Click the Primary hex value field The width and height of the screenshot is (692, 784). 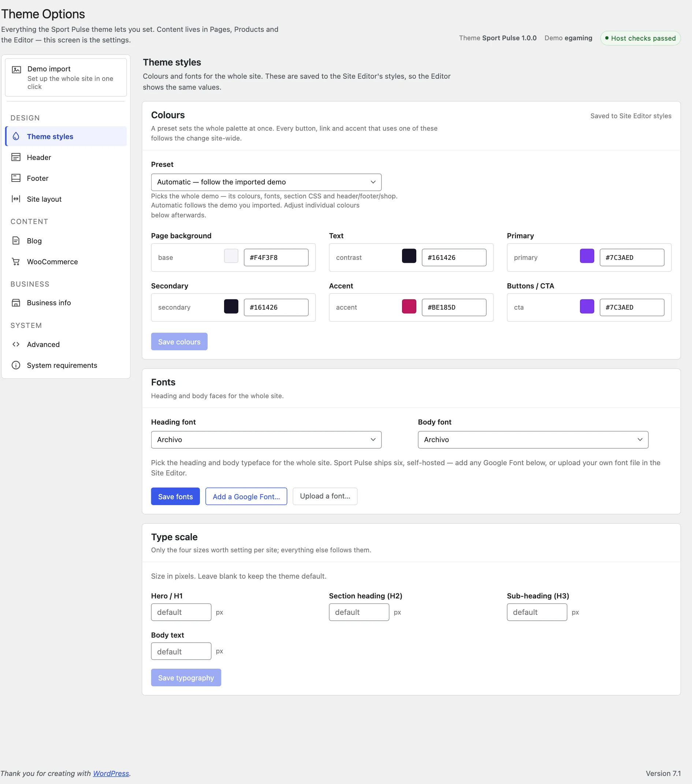point(632,257)
